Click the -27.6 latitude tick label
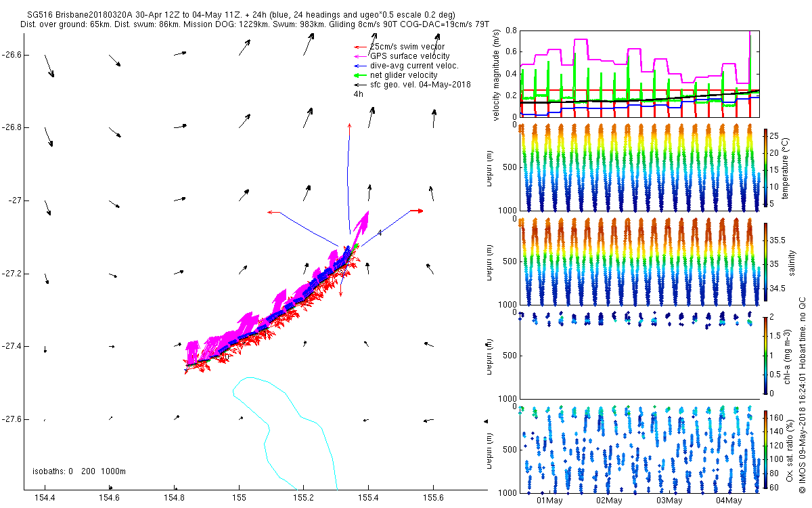This screenshot has width=812, height=508. pos(13,419)
